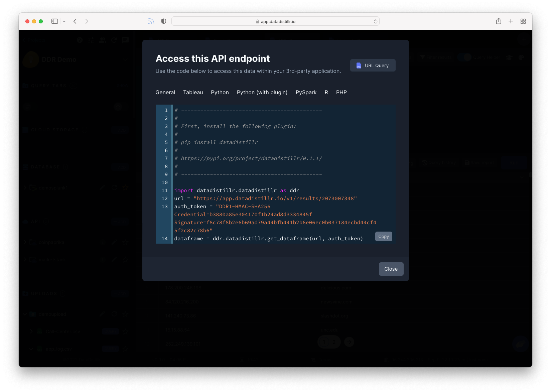Click the url assignment line in code
This screenshot has height=392, width=551.
click(x=265, y=199)
